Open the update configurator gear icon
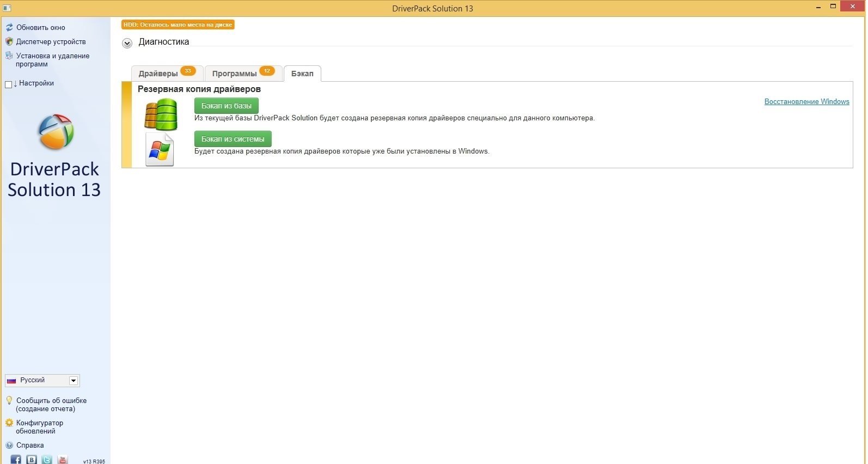This screenshot has height=464, width=868. pos(9,423)
